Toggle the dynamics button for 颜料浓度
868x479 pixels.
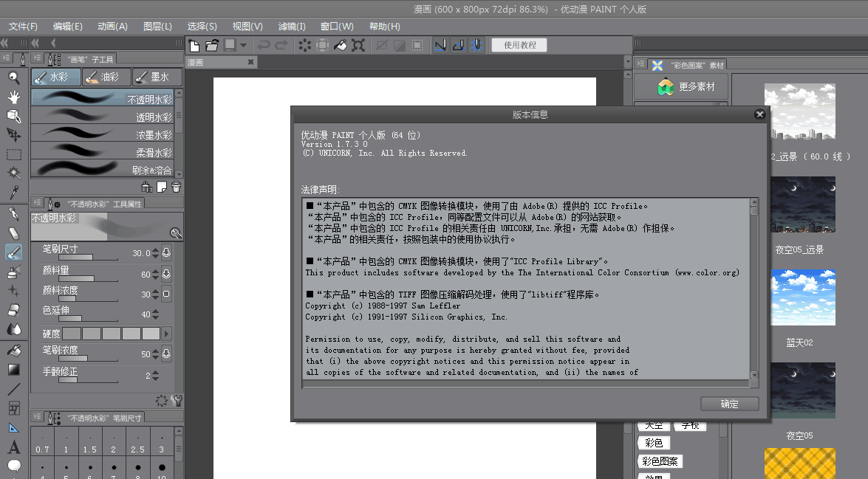click(x=166, y=294)
